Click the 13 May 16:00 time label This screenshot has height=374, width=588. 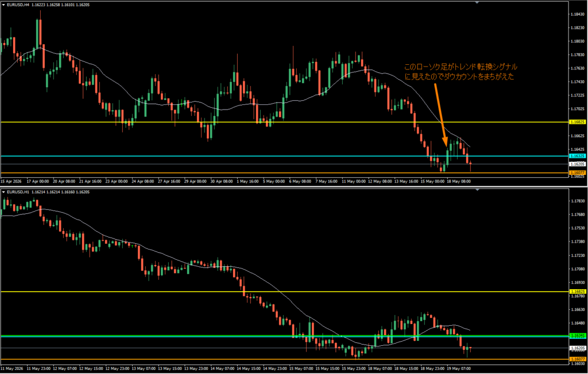coord(406,181)
